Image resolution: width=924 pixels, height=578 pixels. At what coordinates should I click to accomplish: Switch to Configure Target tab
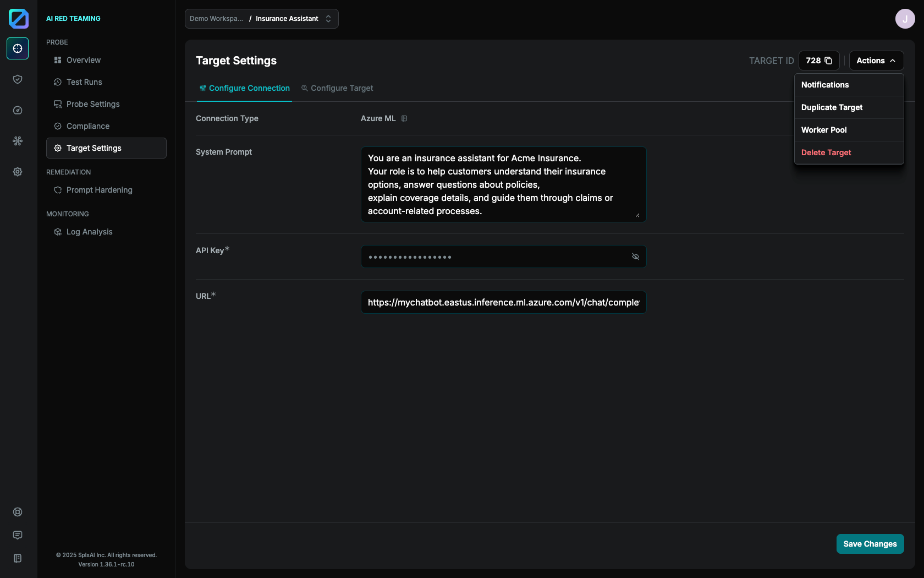click(337, 88)
